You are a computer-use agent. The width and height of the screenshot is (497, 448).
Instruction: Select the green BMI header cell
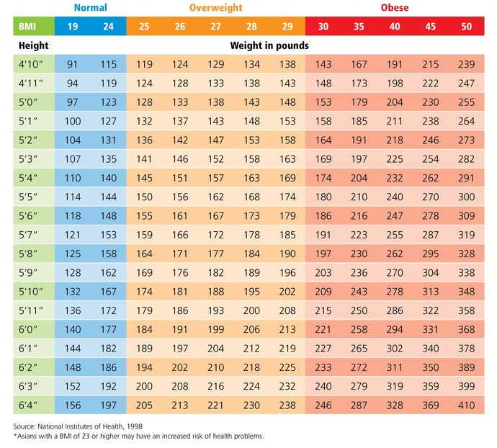pyautogui.click(x=33, y=27)
